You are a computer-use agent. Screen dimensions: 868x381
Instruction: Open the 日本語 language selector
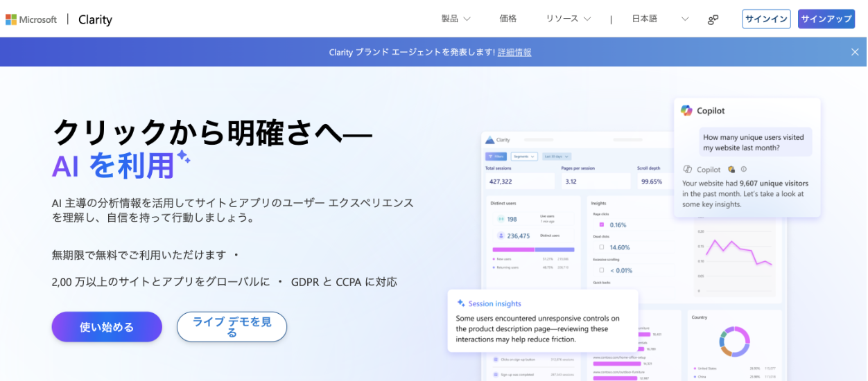point(660,19)
